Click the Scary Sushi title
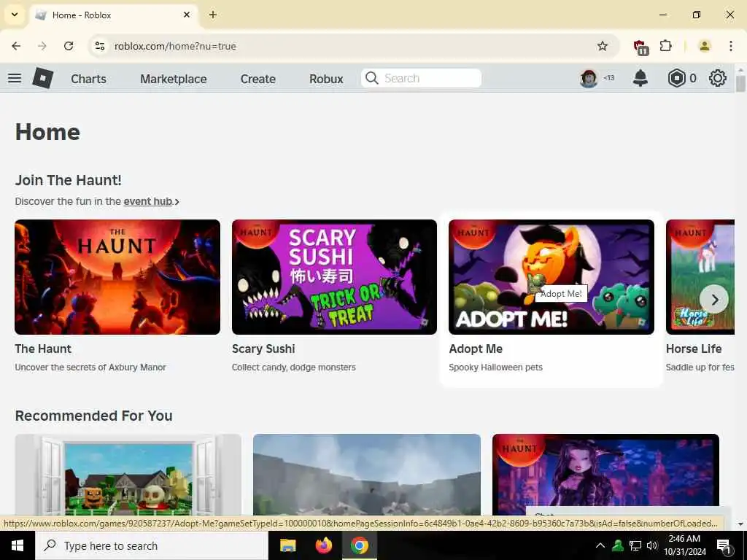Image resolution: width=747 pixels, height=560 pixels. [x=263, y=349]
